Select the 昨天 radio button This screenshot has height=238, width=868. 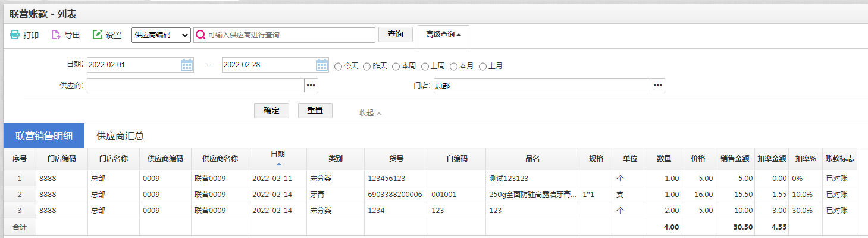[x=367, y=66]
